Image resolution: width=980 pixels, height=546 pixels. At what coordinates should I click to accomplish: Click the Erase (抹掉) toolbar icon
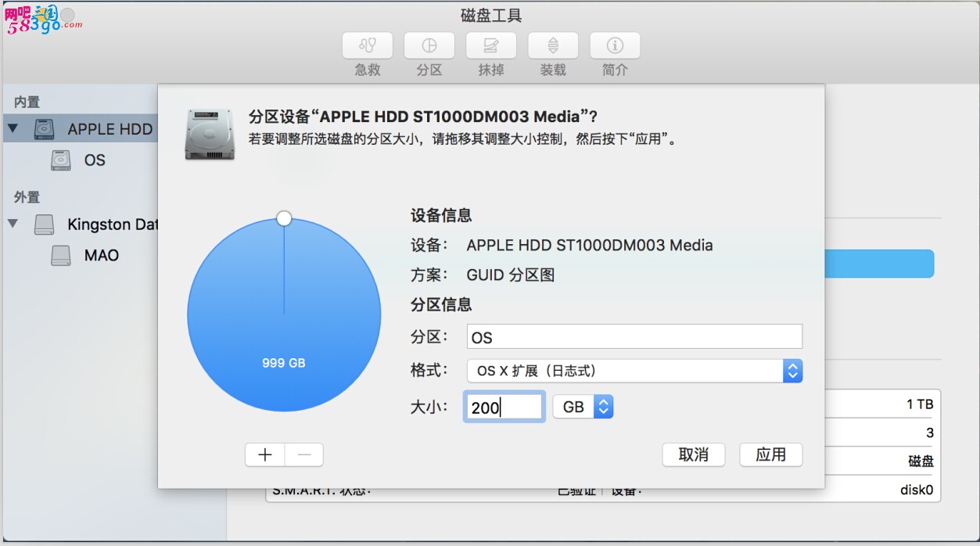click(491, 45)
